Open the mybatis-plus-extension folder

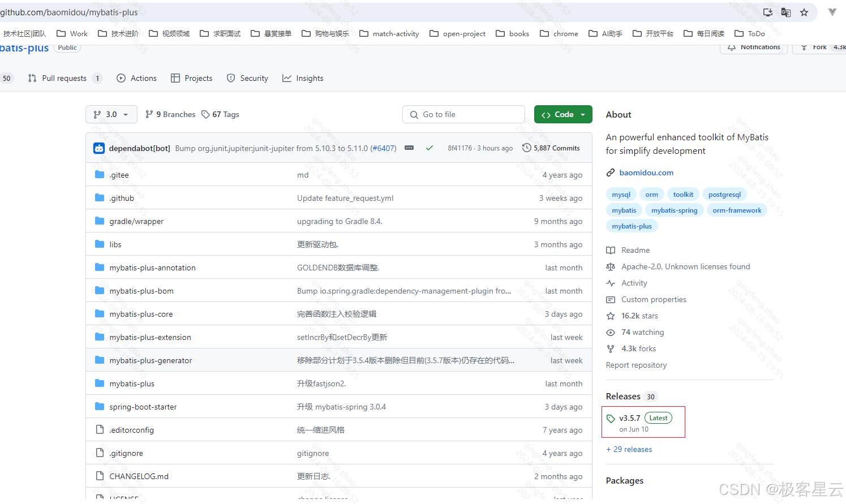[150, 338]
